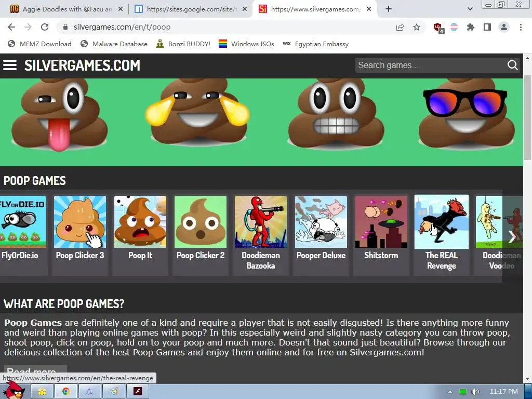Open the SilverGames hamburger menu
Screen dimensions: 532x399
tap(10, 65)
